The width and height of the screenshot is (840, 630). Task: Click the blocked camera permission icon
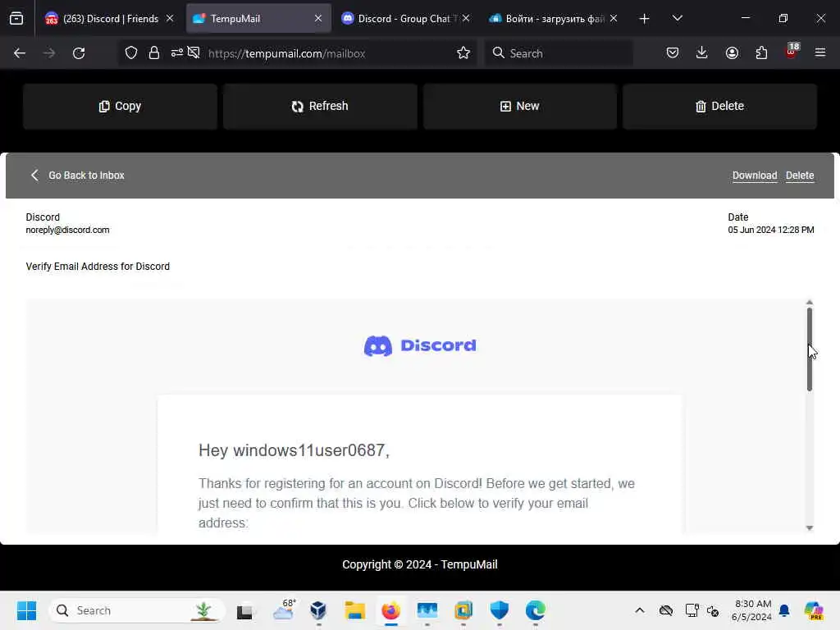tap(194, 52)
